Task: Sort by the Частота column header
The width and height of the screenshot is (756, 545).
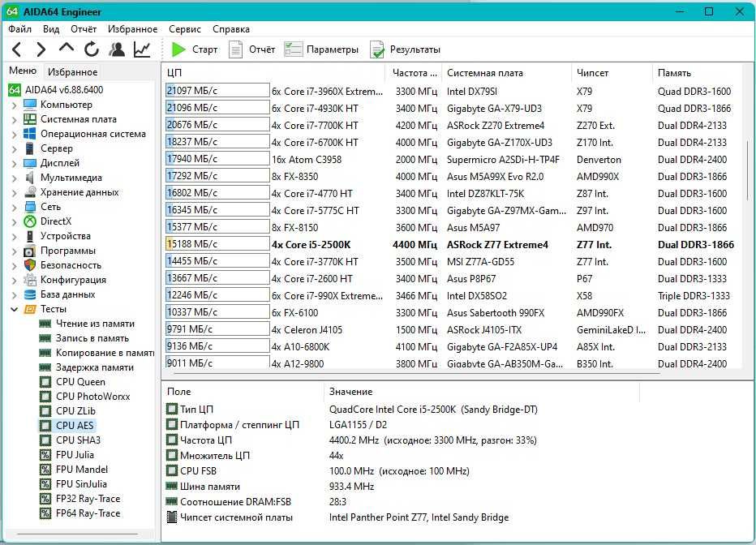Action: [x=414, y=73]
